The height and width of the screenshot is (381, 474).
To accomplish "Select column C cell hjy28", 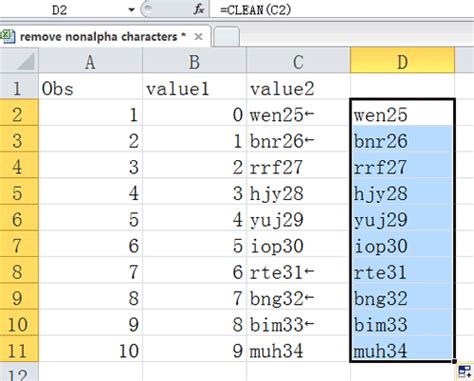I will pyautogui.click(x=298, y=192).
